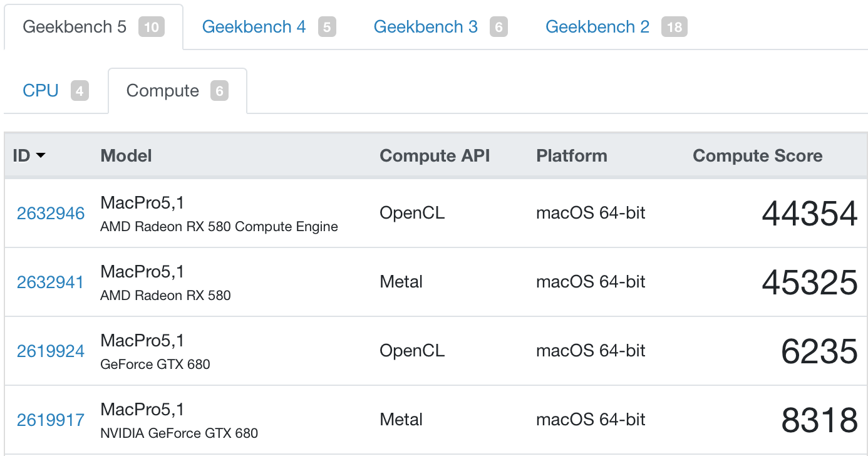
Task: Select the Compute results tab
Action: tap(177, 91)
